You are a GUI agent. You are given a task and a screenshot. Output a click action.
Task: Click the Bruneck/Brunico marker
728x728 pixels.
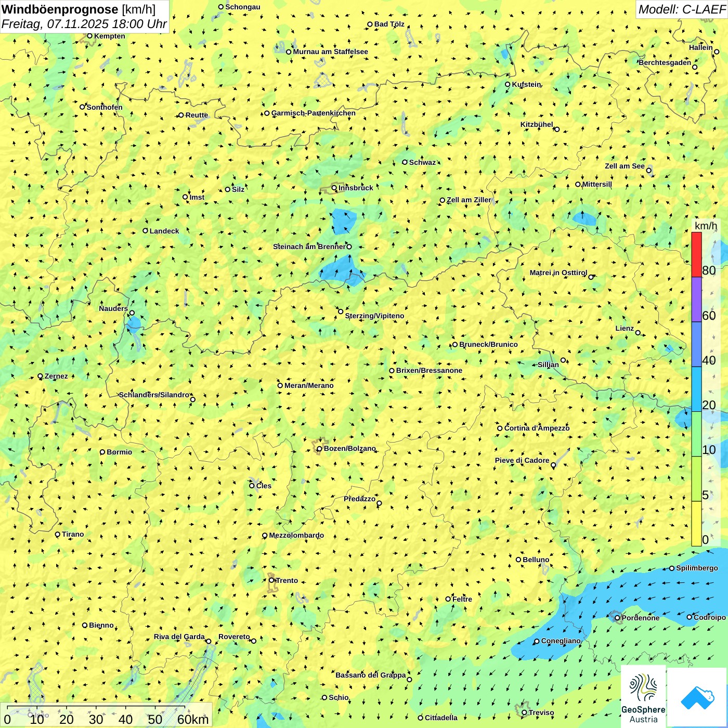pos(455,344)
